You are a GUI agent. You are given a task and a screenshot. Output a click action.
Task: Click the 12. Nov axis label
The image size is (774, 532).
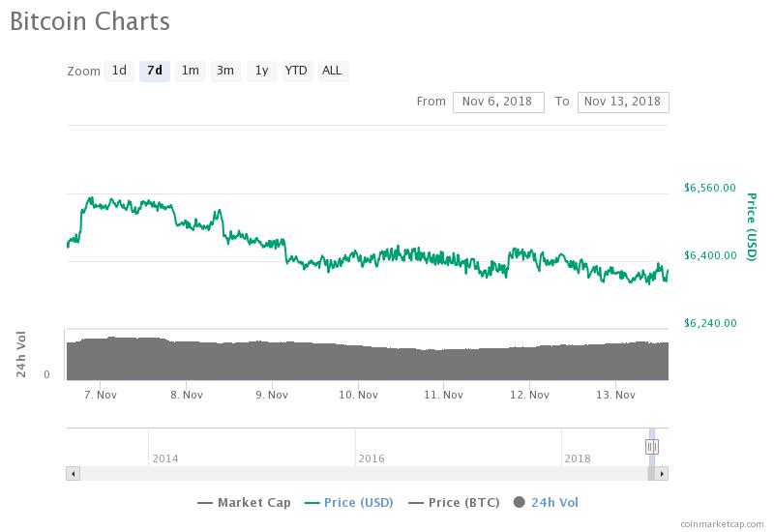click(529, 396)
